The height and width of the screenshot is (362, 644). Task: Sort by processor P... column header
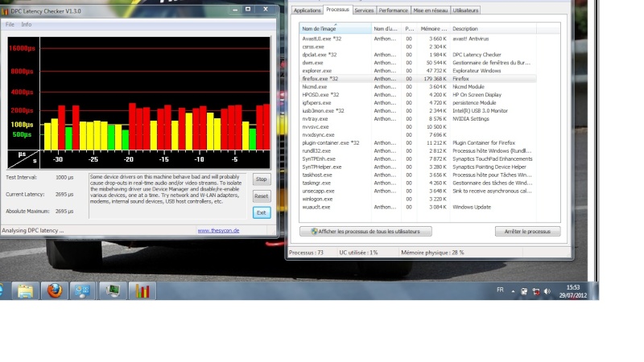pyautogui.click(x=409, y=29)
